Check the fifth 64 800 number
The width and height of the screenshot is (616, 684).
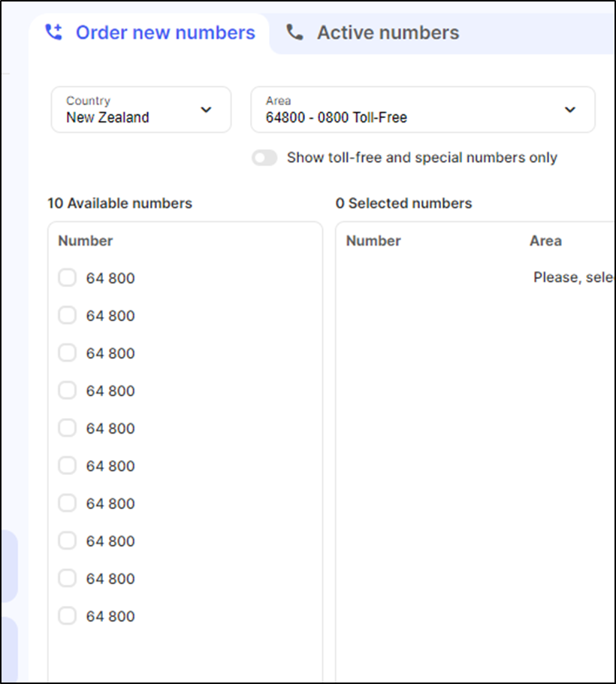click(67, 428)
